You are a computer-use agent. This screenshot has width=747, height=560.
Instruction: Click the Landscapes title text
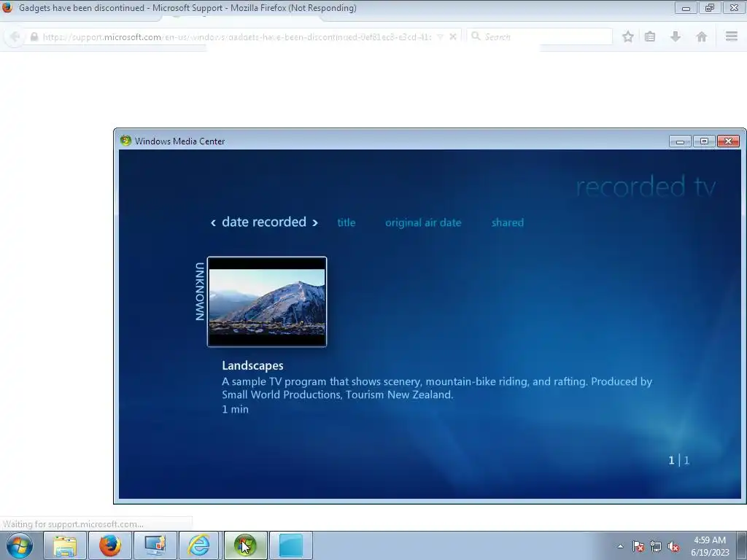click(x=252, y=365)
